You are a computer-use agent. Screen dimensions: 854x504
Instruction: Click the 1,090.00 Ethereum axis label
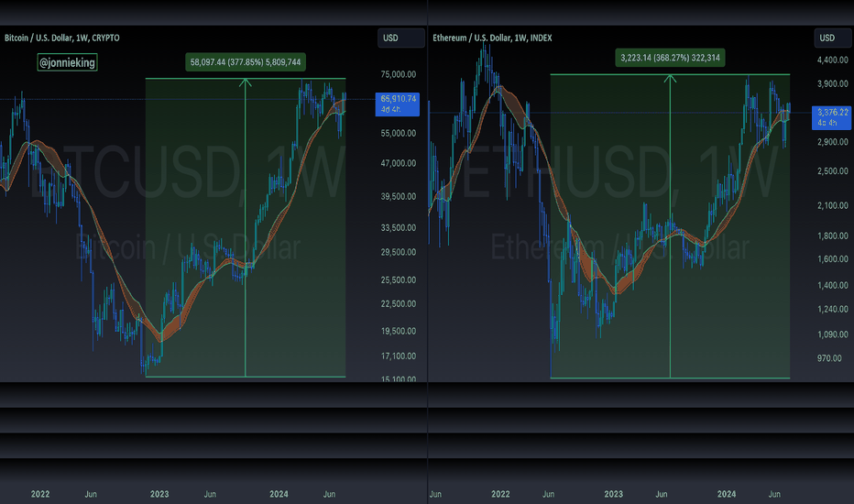(833, 334)
